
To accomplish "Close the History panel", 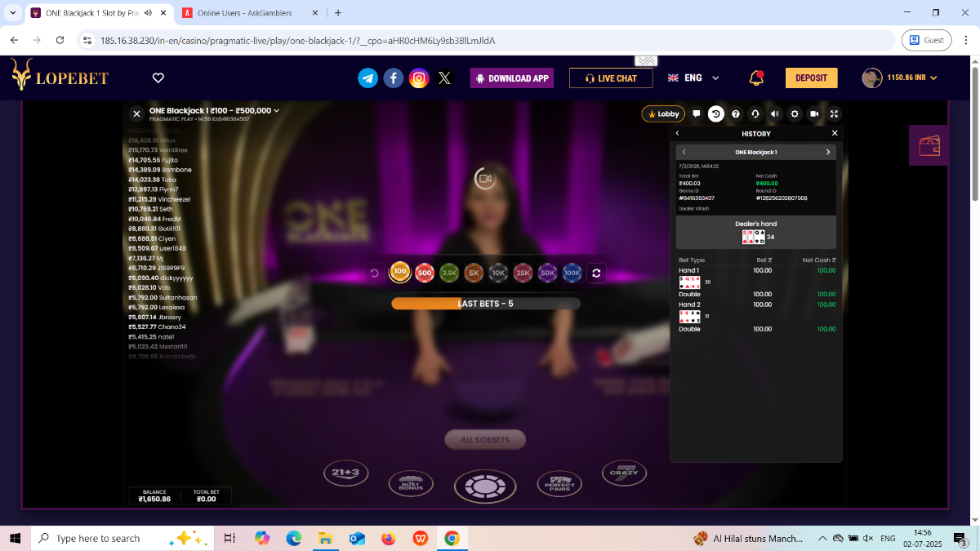I will click(x=835, y=133).
